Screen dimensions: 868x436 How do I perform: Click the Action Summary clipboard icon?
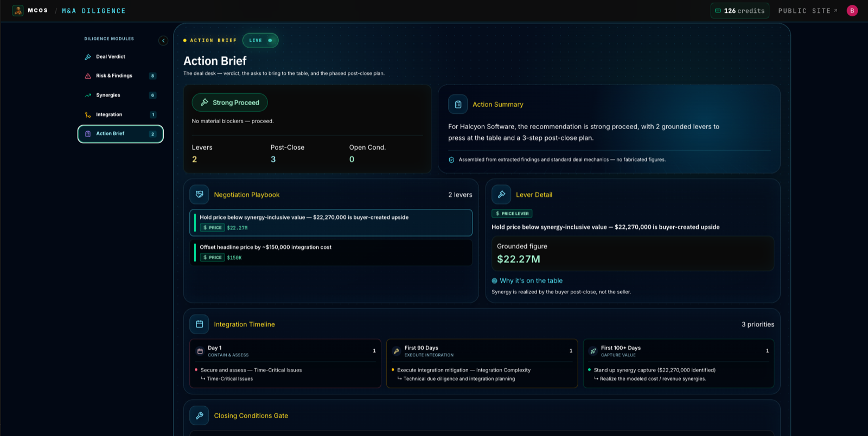pyautogui.click(x=458, y=105)
